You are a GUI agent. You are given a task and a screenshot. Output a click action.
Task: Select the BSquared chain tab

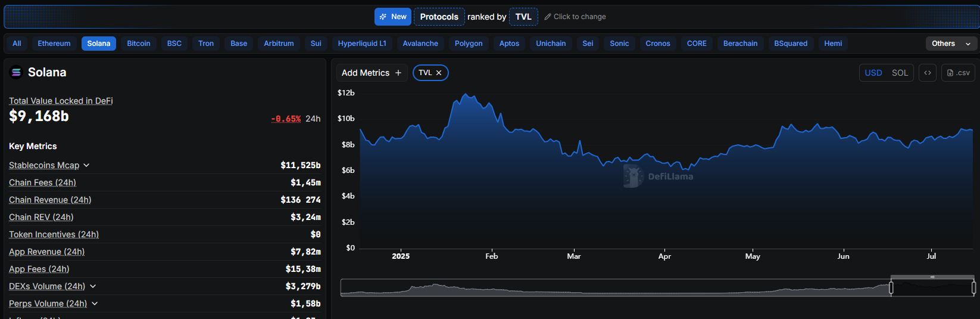[x=791, y=44]
